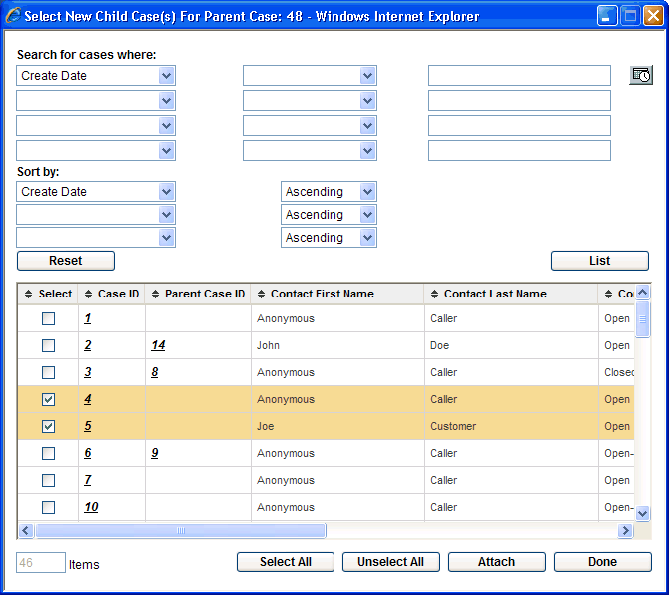This screenshot has width=669, height=595.
Task: Click the Select All button
Action: point(285,562)
